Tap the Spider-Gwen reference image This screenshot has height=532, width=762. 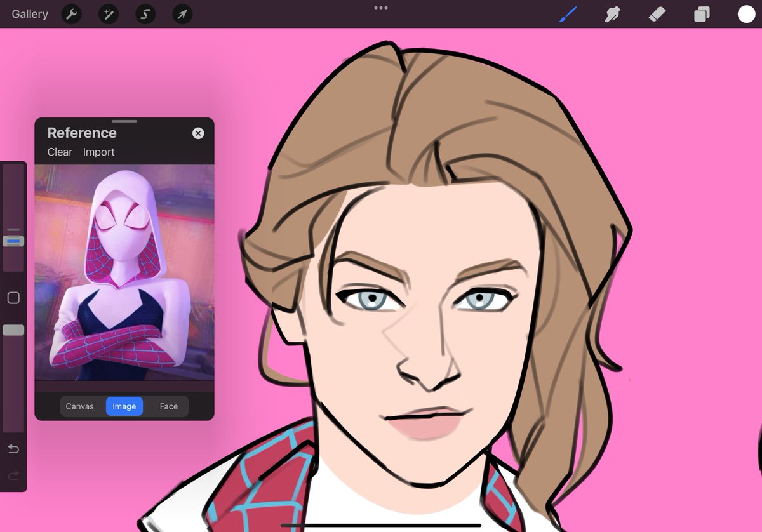[124, 272]
